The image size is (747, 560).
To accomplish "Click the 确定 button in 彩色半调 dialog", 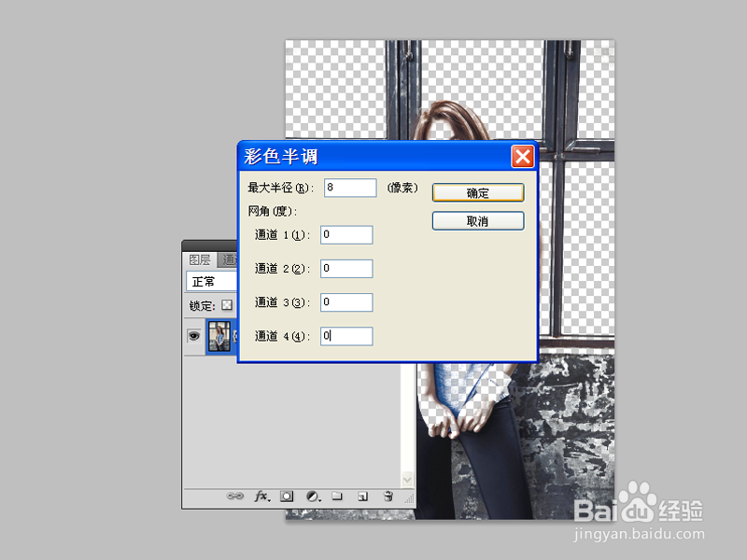I will pos(478,193).
